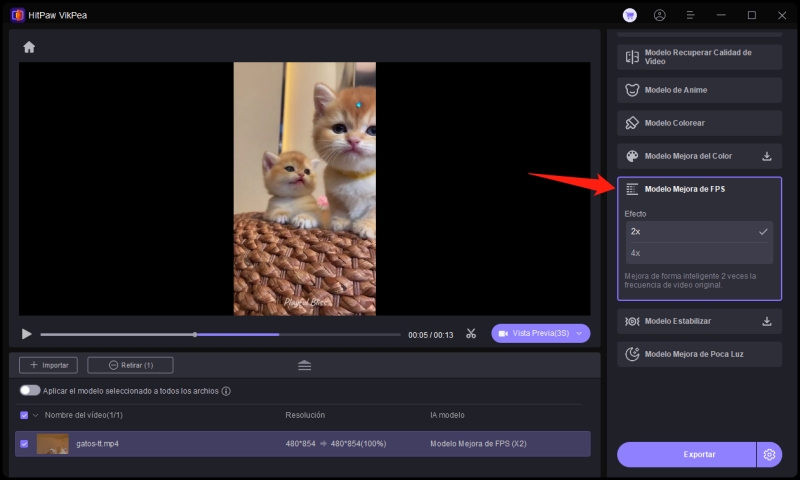Open the scissors trim tool
The image size is (800, 480).
471,334
